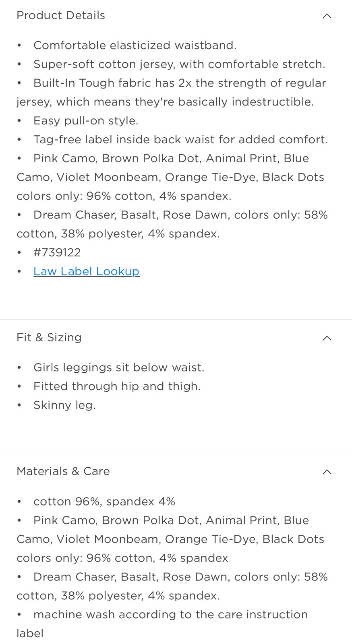Click Girls leggings sit below waist text
Screen dimensions: 352x644
[119, 367]
